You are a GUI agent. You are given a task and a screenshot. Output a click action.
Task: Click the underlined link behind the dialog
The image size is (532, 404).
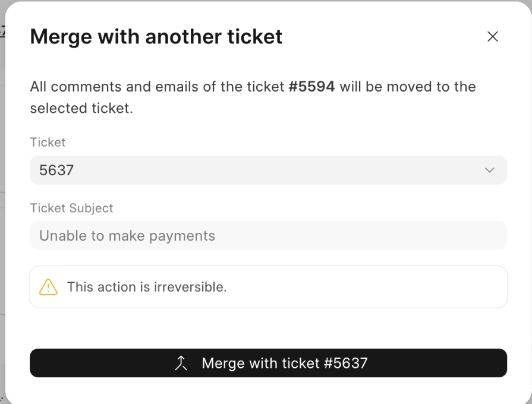2,30
